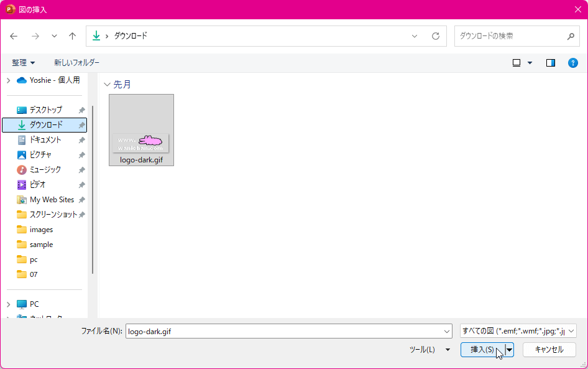Select Yoshie - 個人用 in navigation pane
This screenshot has height=369, width=588.
55,80
